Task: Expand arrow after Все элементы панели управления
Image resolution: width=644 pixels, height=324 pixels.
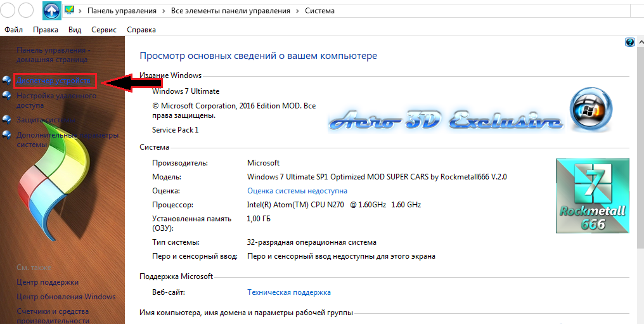Action: [x=297, y=11]
